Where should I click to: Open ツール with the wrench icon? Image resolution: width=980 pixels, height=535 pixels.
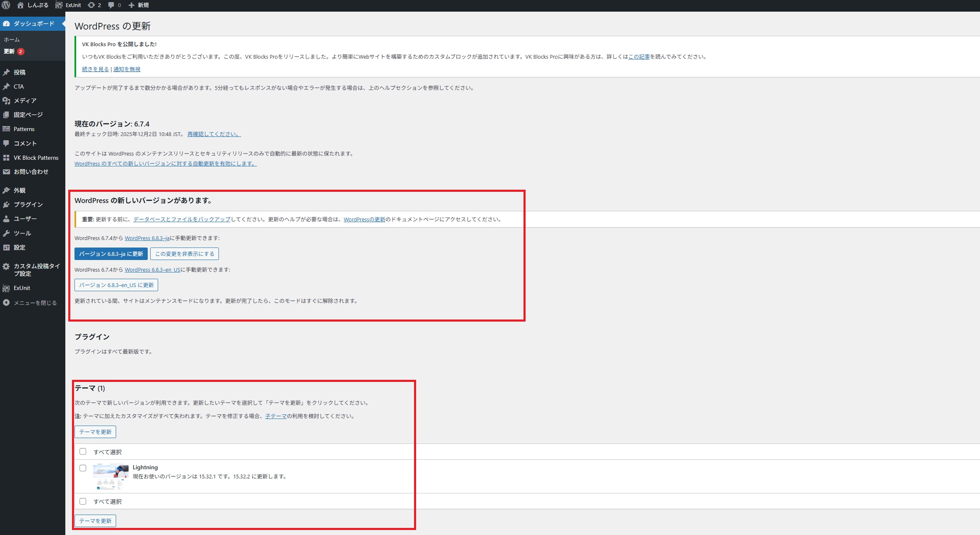22,233
